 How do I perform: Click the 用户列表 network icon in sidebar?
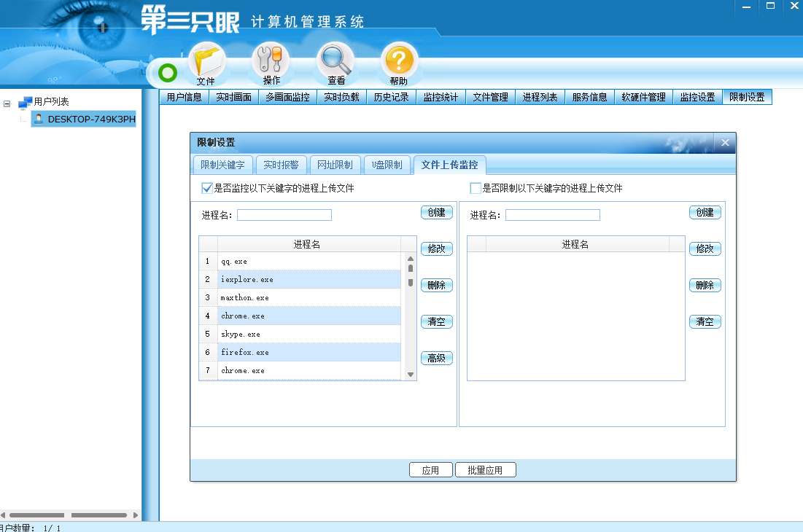pos(25,103)
